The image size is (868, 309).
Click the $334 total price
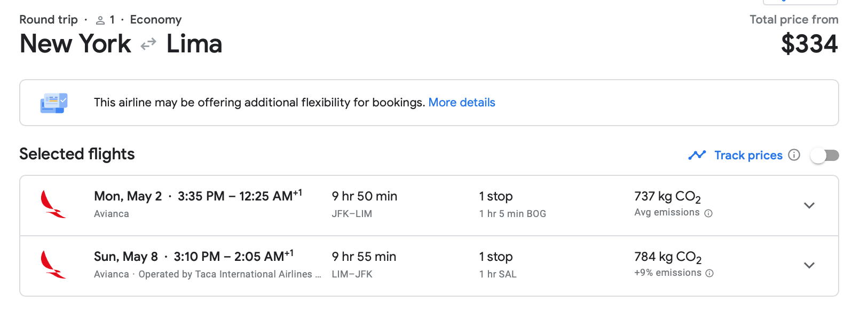point(809,44)
